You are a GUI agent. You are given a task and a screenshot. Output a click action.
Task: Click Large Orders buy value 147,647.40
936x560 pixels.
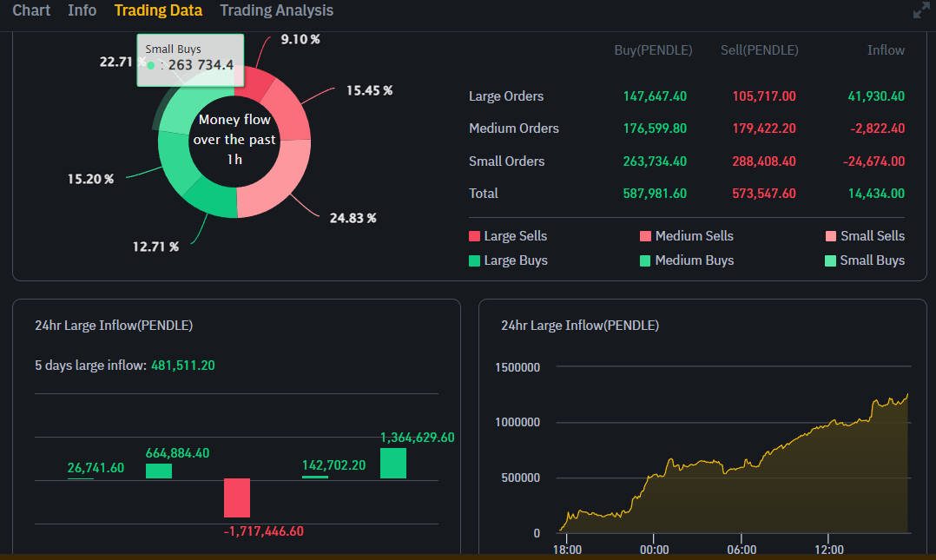tap(655, 96)
